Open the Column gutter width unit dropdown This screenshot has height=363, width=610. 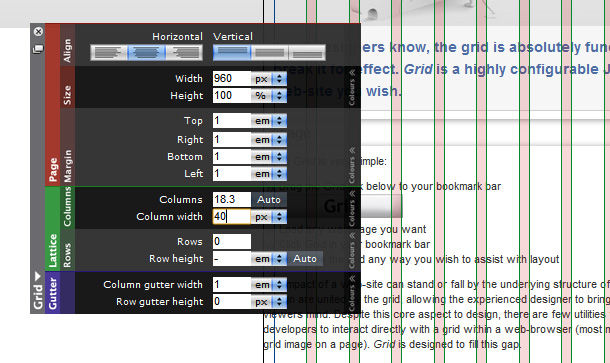point(269,285)
